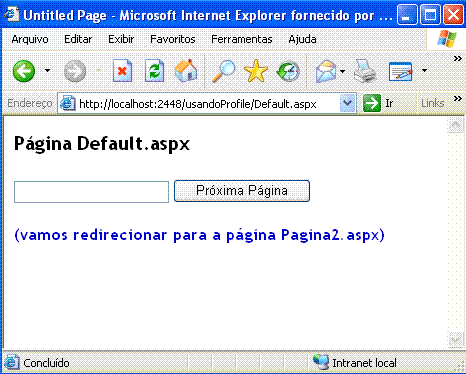Click the scrollbar up arrow
Image resolution: width=466 pixels, height=374 pixels.
(x=455, y=125)
